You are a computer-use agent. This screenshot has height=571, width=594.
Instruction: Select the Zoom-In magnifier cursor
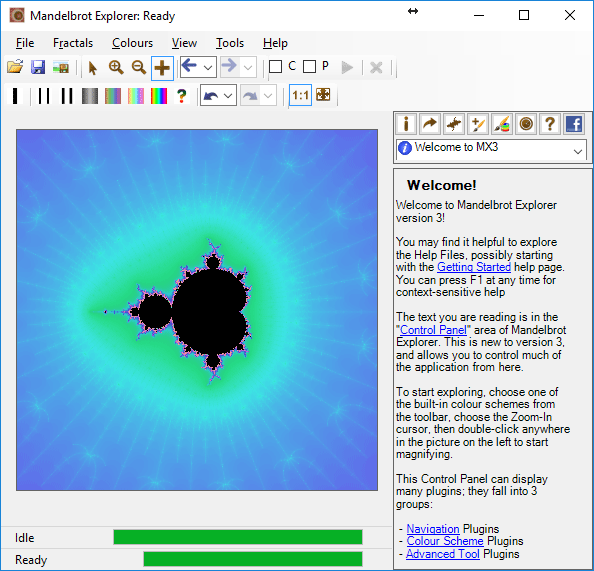116,67
